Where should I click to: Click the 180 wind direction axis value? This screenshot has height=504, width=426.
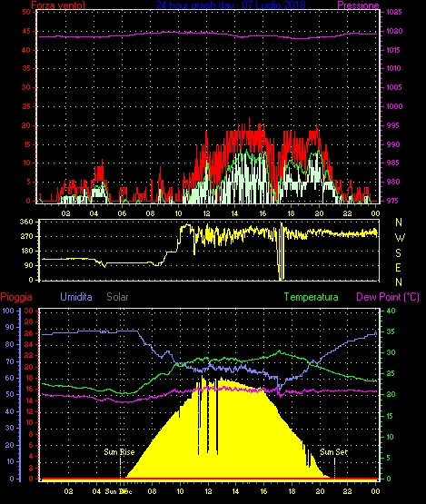pyautogui.click(x=26, y=251)
